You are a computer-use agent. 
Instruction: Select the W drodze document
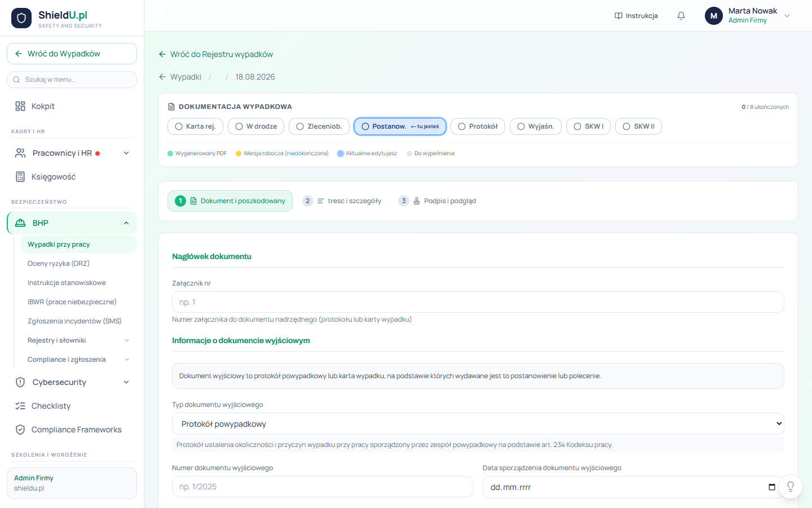[256, 126]
